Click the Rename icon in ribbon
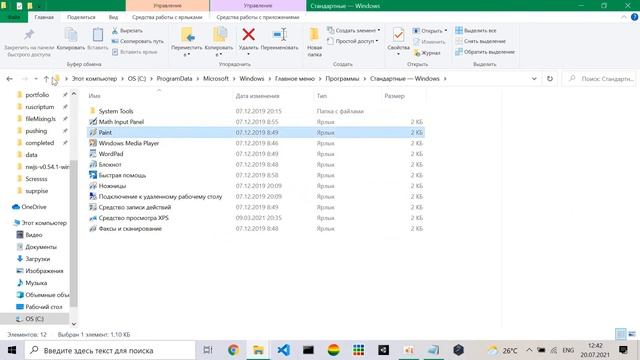 pyautogui.click(x=280, y=35)
